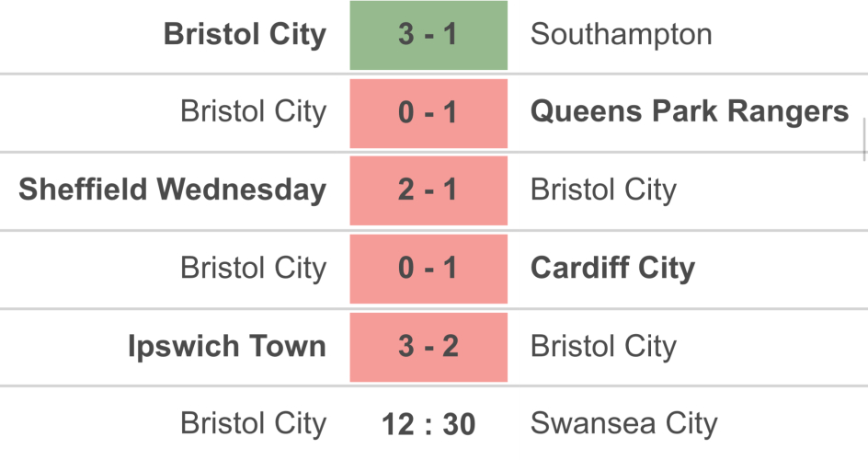The image size is (868, 460).
Task: View the Sheffield Wednesday 2 - 1 result
Action: pos(428,190)
